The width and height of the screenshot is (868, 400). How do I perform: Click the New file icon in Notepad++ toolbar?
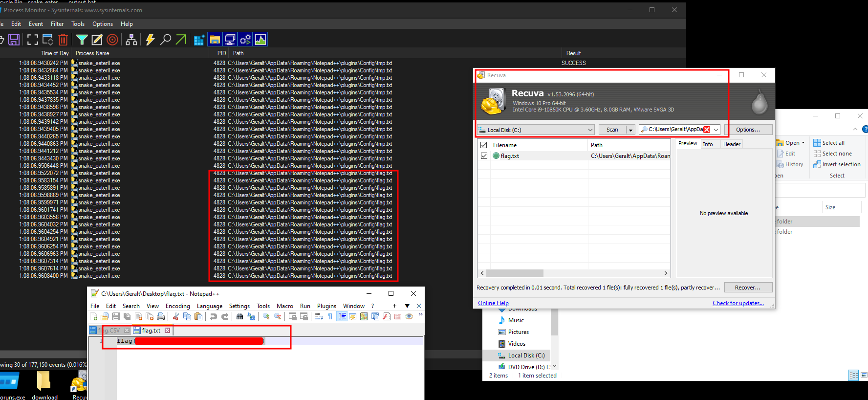[x=93, y=316]
